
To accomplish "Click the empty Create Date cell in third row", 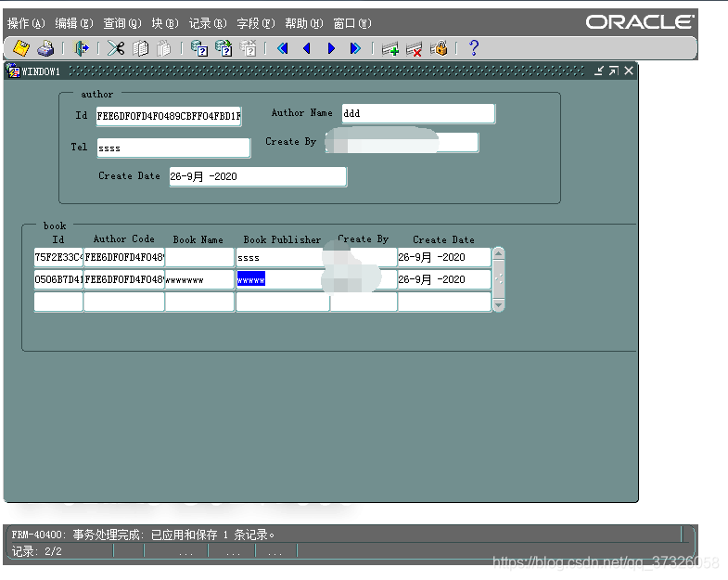I will coord(444,302).
